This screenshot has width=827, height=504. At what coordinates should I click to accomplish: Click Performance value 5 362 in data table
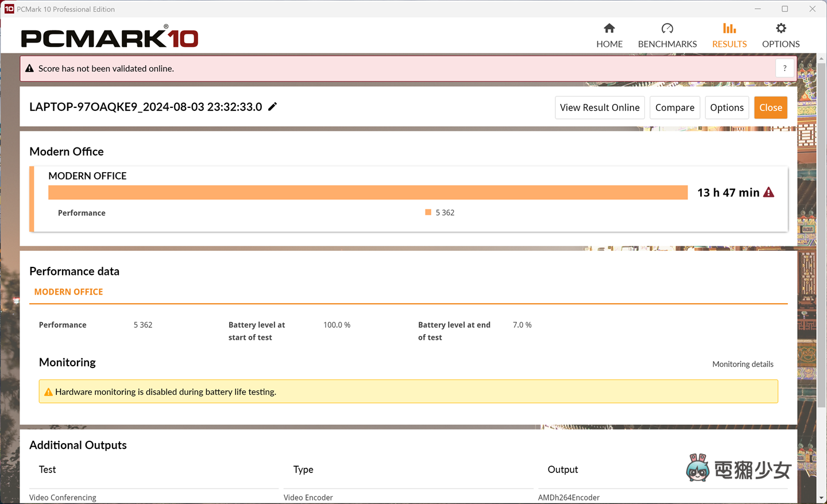(143, 325)
